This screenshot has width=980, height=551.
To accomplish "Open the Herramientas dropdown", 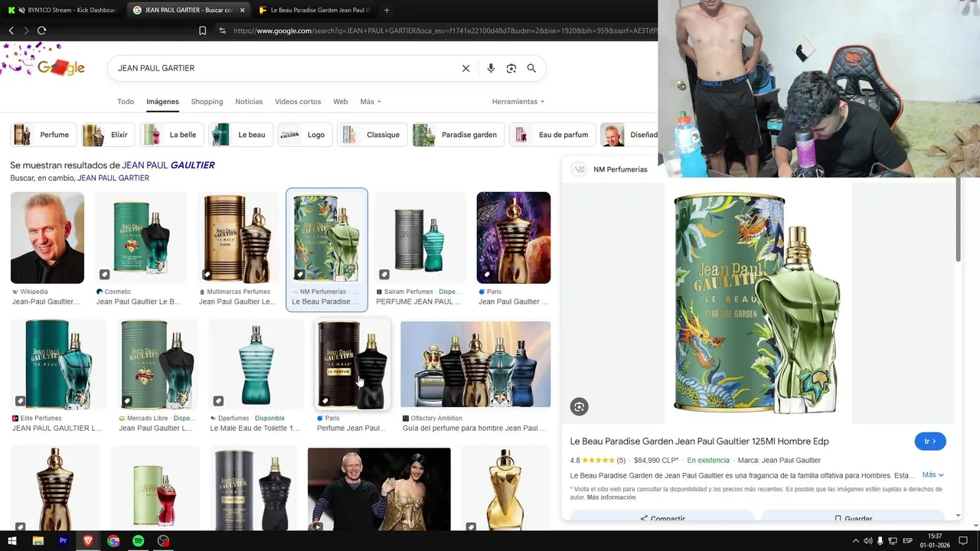I will point(518,102).
